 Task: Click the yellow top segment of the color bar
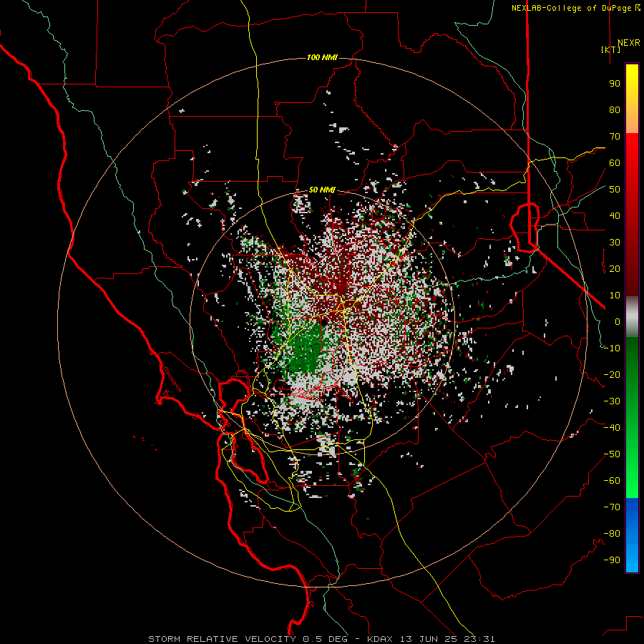tap(632, 99)
